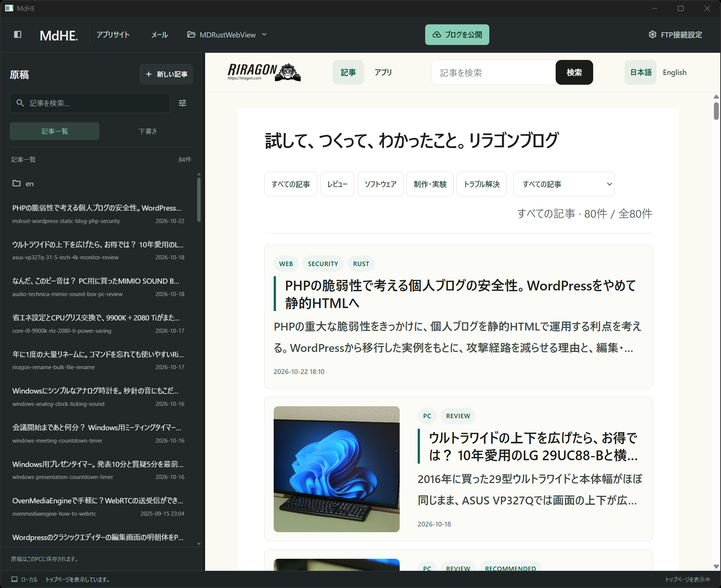Image resolution: width=721 pixels, height=588 pixels.
Task: Select the 記事 site navigation tab
Action: [x=348, y=72]
